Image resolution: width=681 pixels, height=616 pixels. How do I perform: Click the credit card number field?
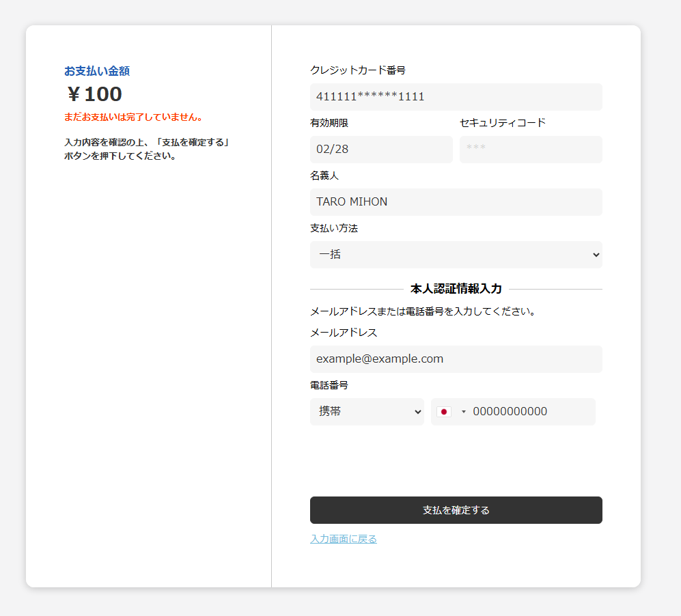456,96
